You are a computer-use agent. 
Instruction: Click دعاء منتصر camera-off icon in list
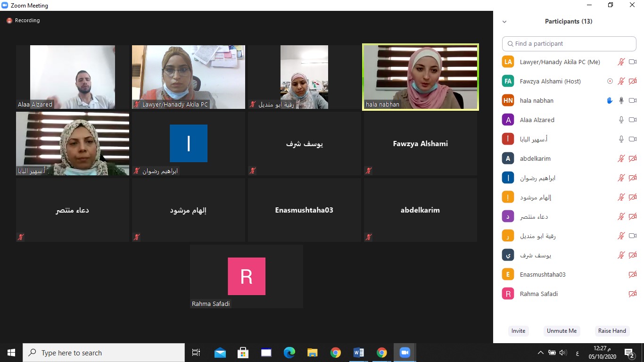coord(633,216)
